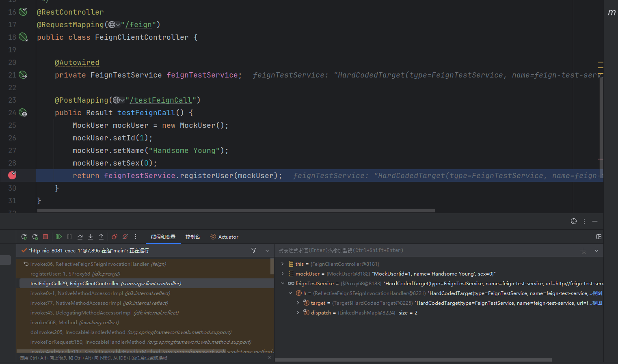Image resolution: width=618 pixels, height=364 pixels.
Task: Select registerUser:-1, $Proxy68 stack frame
Action: coord(75,274)
